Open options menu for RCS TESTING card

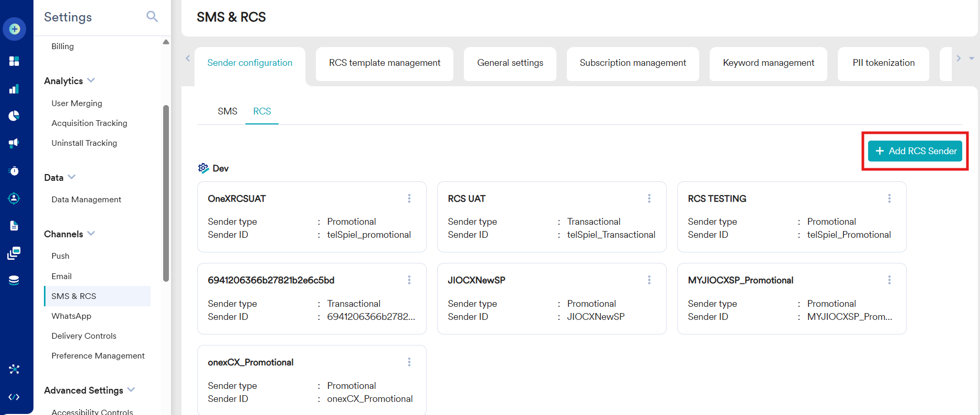point(889,199)
